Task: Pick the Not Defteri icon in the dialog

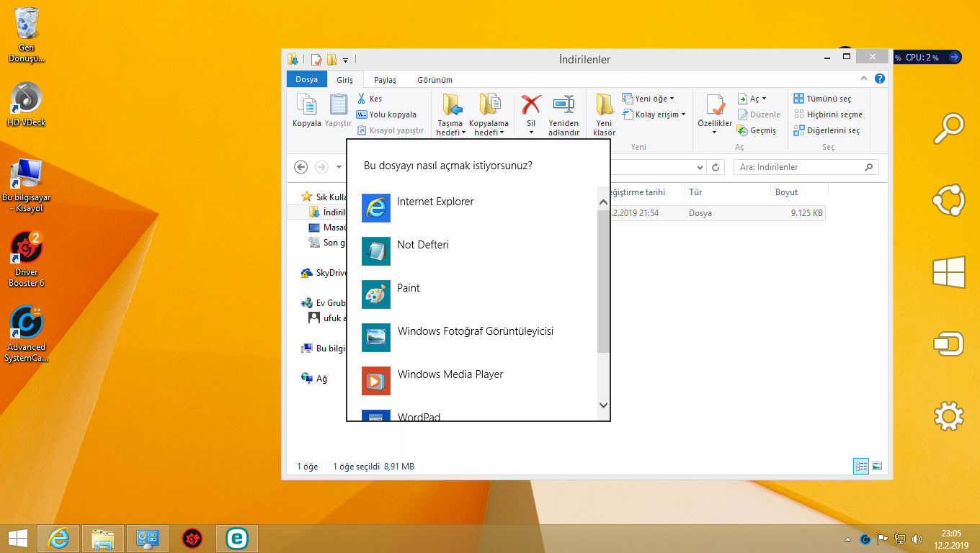Action: click(376, 251)
